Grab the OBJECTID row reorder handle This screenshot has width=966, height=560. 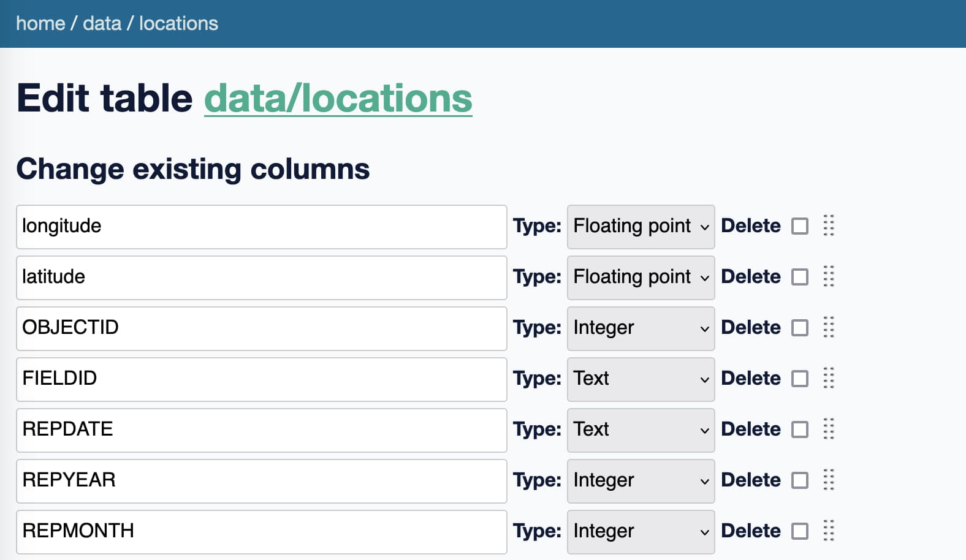(x=829, y=328)
